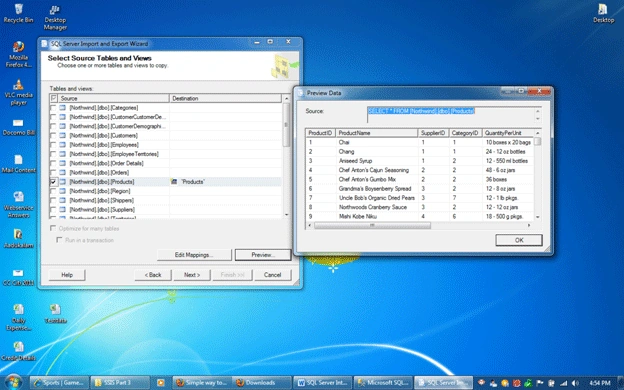The height and width of the screenshot is (390, 624).
Task: Open Firefox Downloads taskbar button
Action: click(261, 383)
